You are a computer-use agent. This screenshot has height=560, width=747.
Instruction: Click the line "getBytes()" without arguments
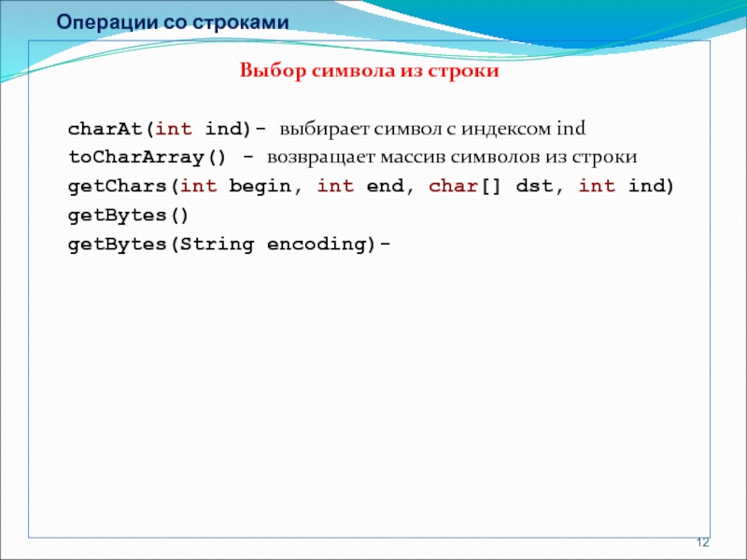click(x=129, y=216)
